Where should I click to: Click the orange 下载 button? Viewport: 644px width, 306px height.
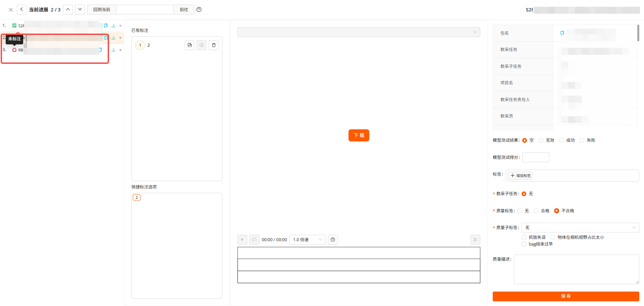[x=359, y=135]
